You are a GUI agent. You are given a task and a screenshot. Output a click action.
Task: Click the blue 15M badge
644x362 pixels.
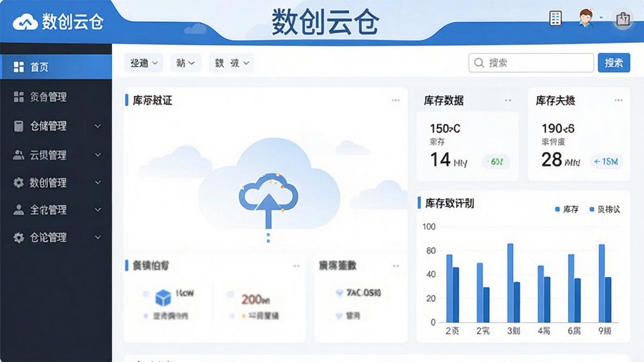pos(606,162)
